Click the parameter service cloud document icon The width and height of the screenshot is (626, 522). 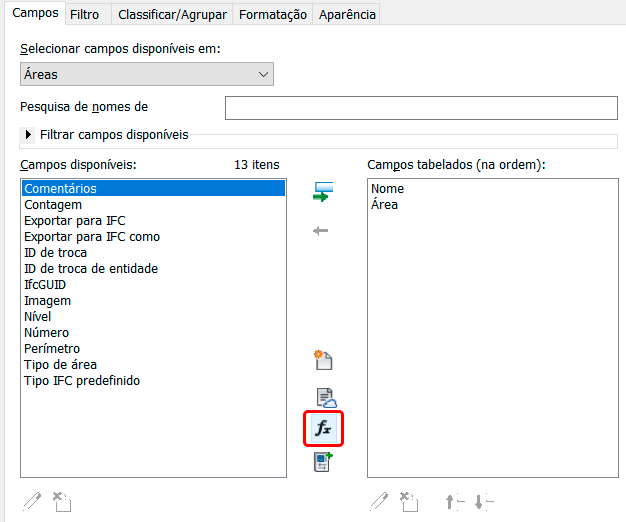tap(326, 398)
